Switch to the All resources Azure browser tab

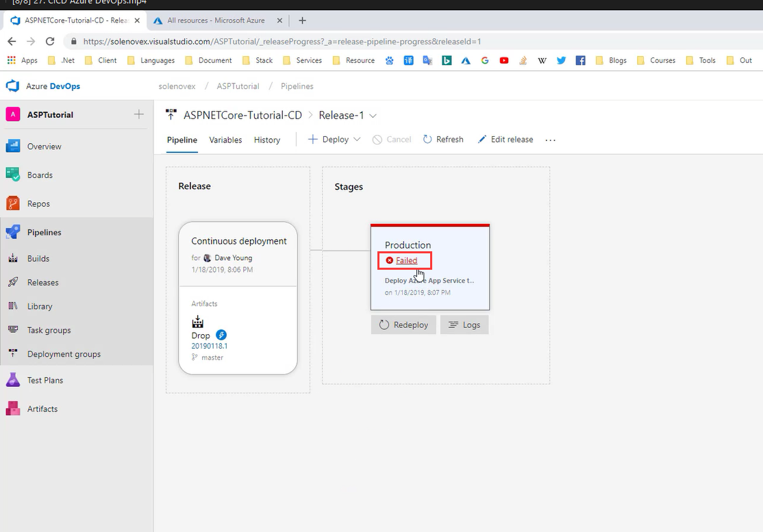216,21
